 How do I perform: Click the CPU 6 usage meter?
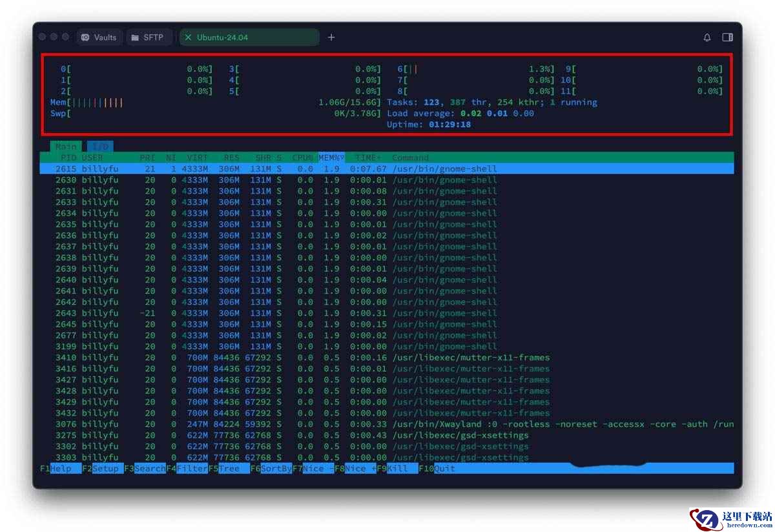click(x=476, y=69)
